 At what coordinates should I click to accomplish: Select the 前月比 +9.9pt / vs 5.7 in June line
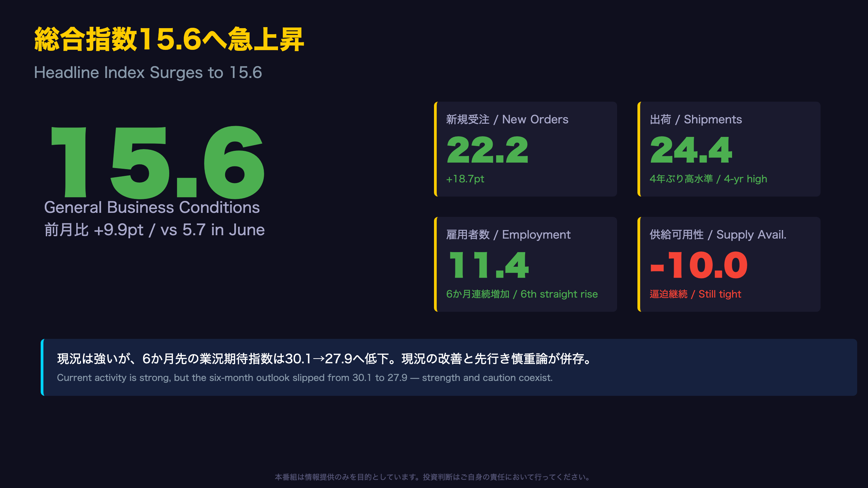coord(154,230)
